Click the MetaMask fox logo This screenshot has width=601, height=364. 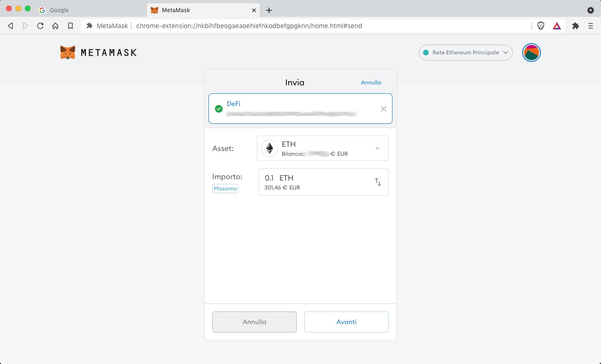[68, 53]
